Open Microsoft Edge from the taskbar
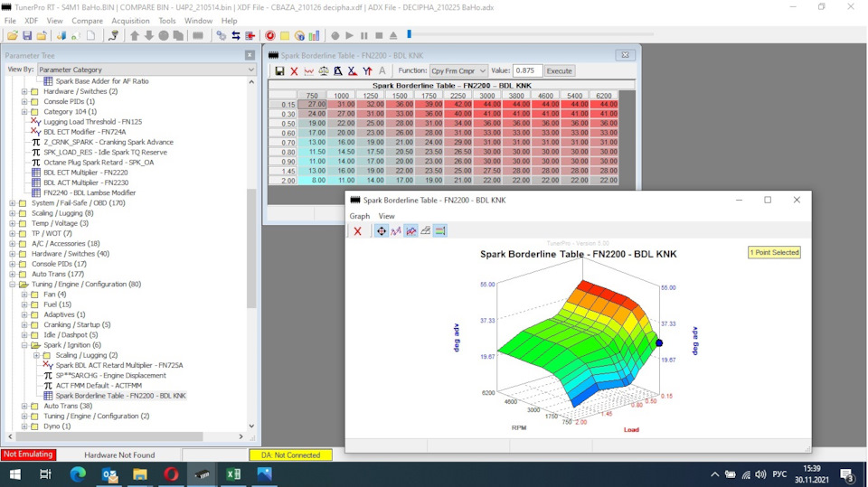The image size is (868, 487). (78, 474)
